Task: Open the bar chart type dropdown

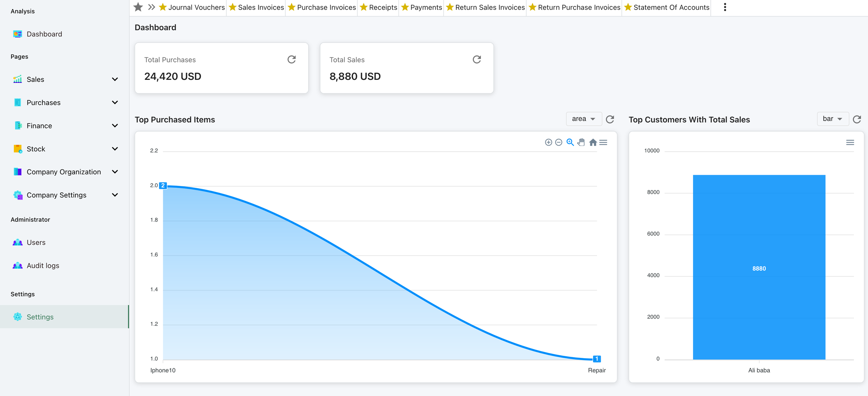Action: pos(832,119)
